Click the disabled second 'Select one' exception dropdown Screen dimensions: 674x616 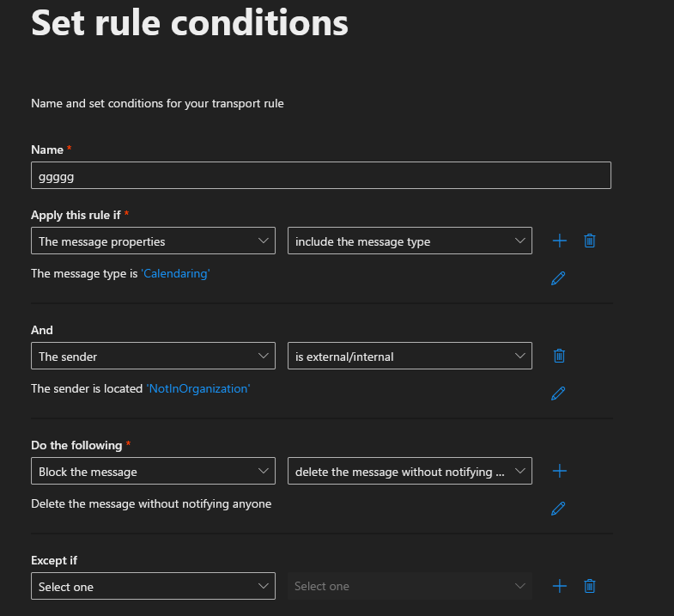[410, 587]
